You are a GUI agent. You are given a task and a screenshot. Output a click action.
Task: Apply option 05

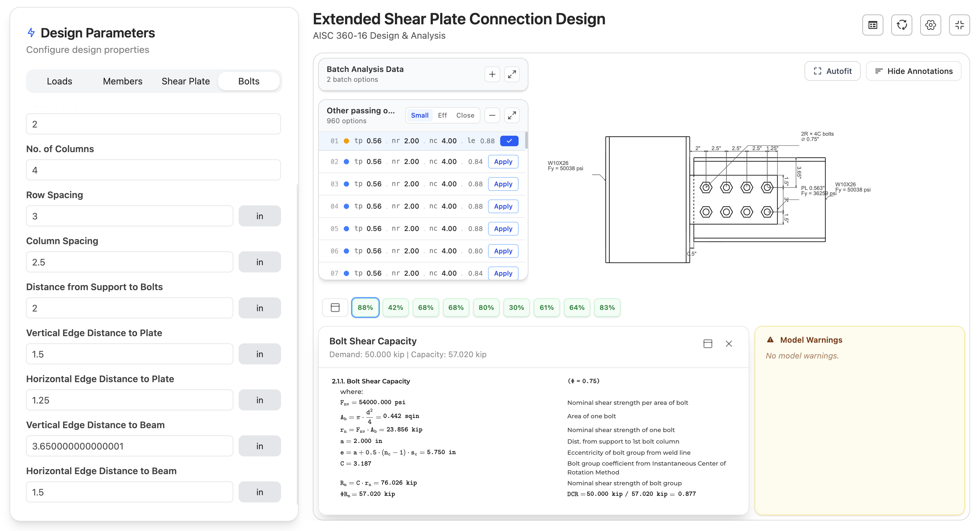click(503, 229)
